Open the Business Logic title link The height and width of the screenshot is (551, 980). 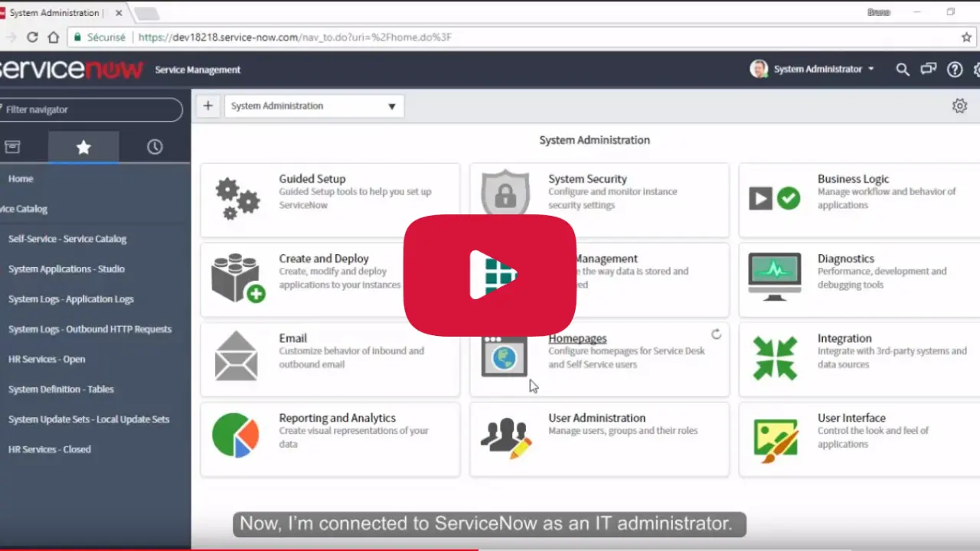(x=853, y=179)
